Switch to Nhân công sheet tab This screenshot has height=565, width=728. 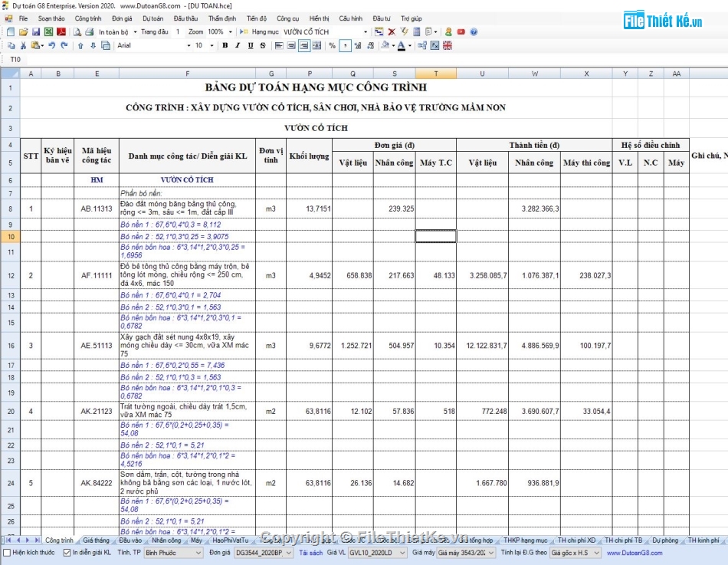[166, 540]
